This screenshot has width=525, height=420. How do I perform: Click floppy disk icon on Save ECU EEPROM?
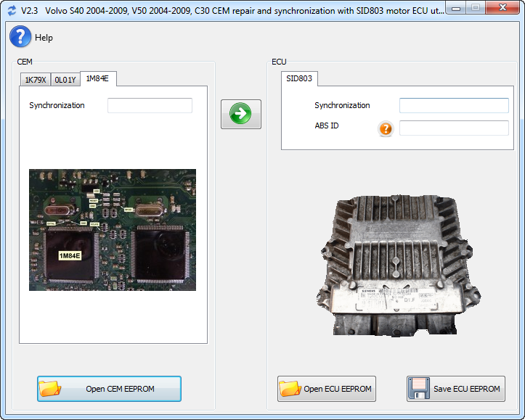click(419, 388)
